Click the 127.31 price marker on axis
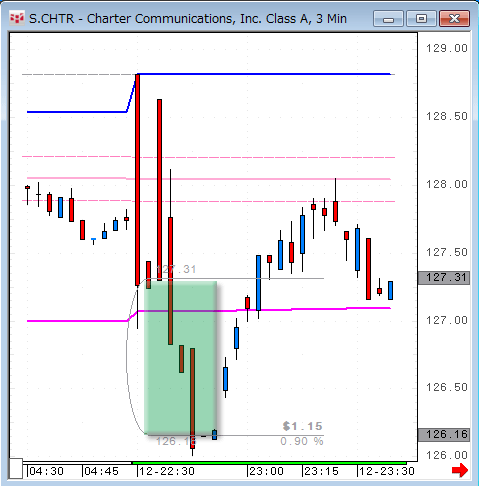Viewport: 479px width, 486px height. click(x=444, y=278)
